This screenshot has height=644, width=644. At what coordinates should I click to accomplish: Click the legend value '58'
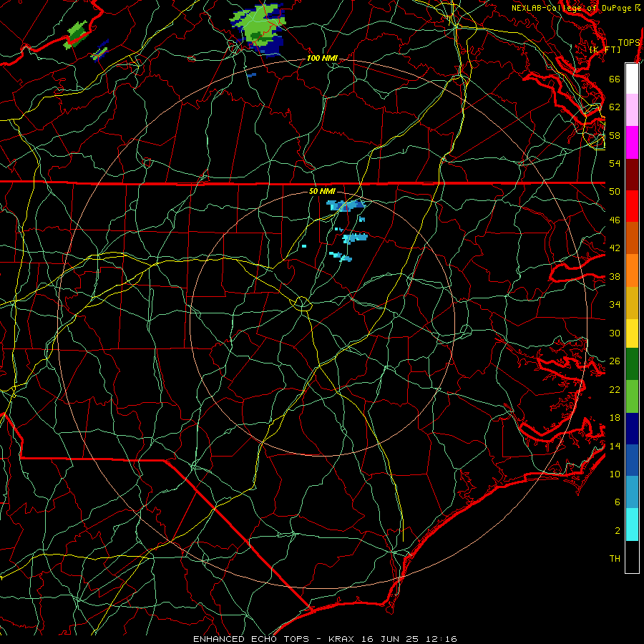pos(615,135)
